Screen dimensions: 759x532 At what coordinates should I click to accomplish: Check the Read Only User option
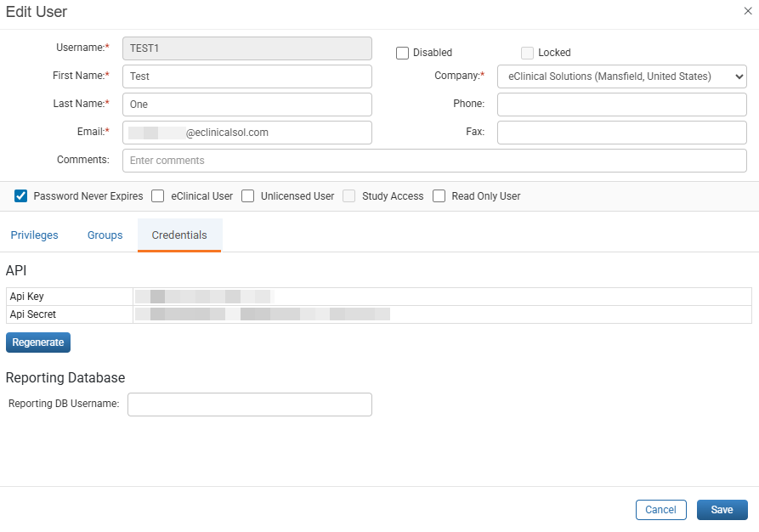(x=439, y=196)
